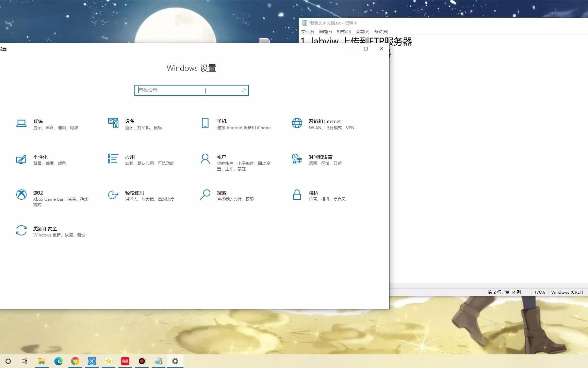Launch Microsoft Edge from the taskbar
Screen dimensions: 588x368
[x=58, y=361]
